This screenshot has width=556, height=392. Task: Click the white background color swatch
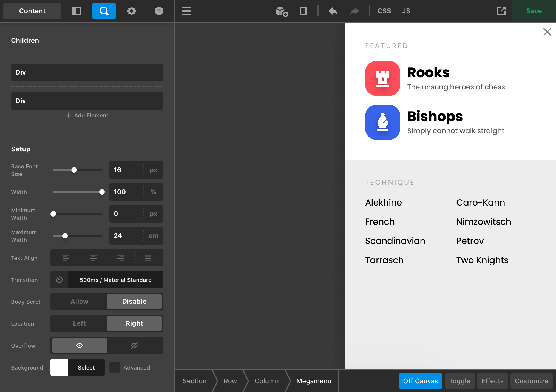(59, 367)
